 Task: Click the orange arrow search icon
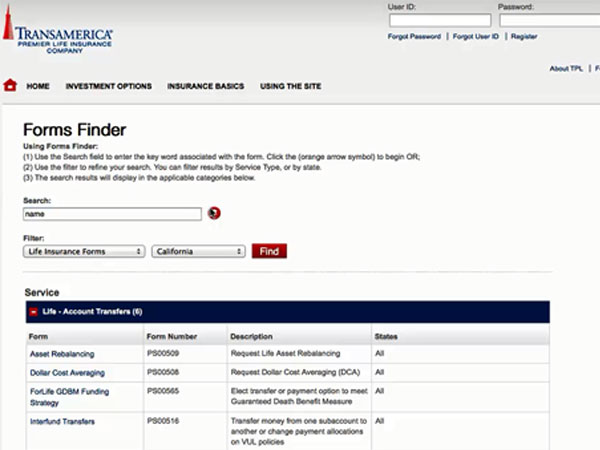tap(214, 213)
